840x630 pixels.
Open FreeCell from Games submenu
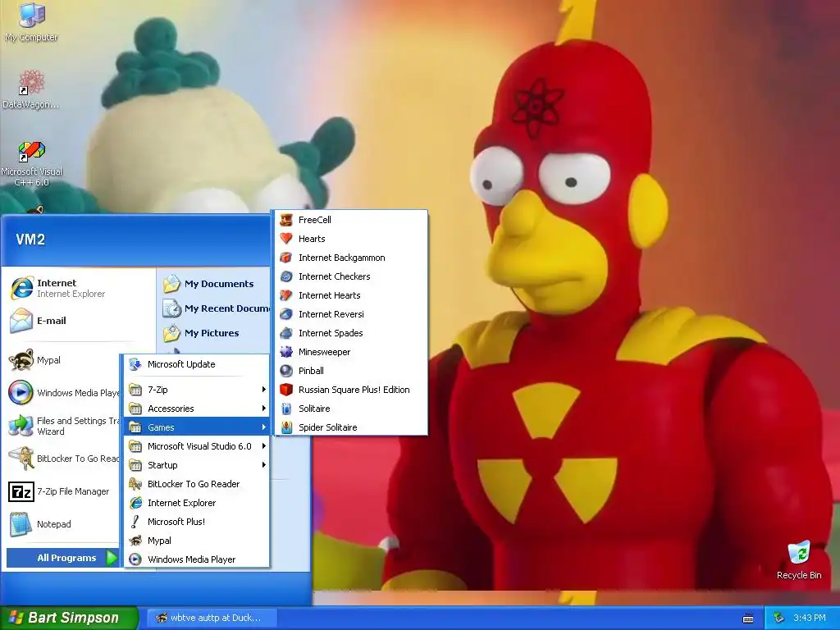coord(350,220)
